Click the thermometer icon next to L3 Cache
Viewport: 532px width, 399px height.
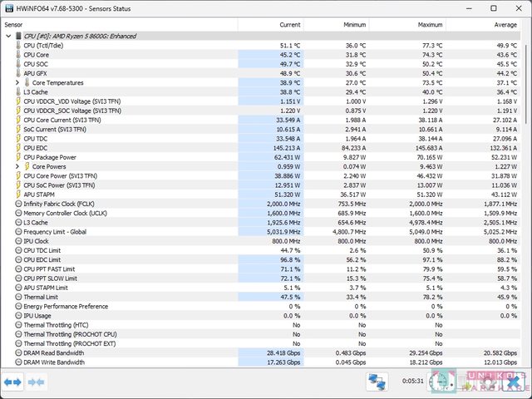[18, 92]
